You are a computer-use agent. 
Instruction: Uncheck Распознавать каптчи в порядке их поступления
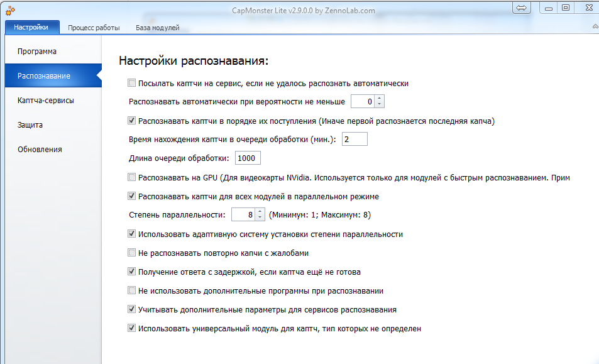[x=131, y=121]
